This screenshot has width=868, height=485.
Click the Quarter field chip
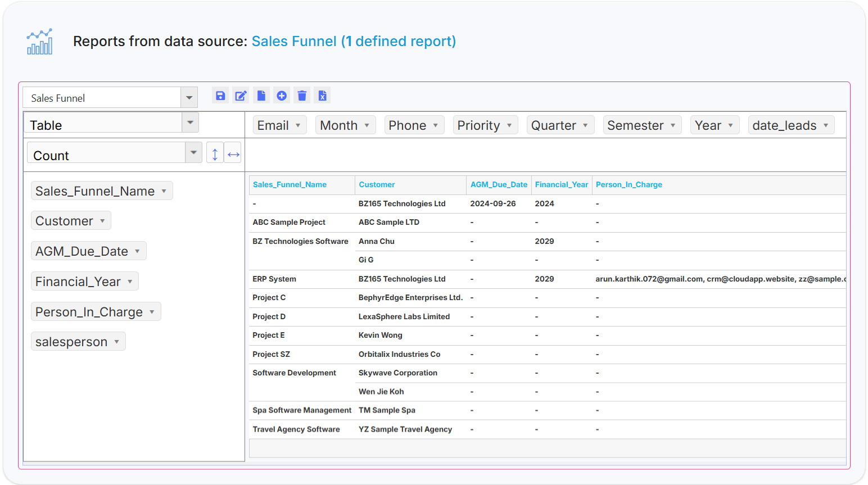pos(554,125)
